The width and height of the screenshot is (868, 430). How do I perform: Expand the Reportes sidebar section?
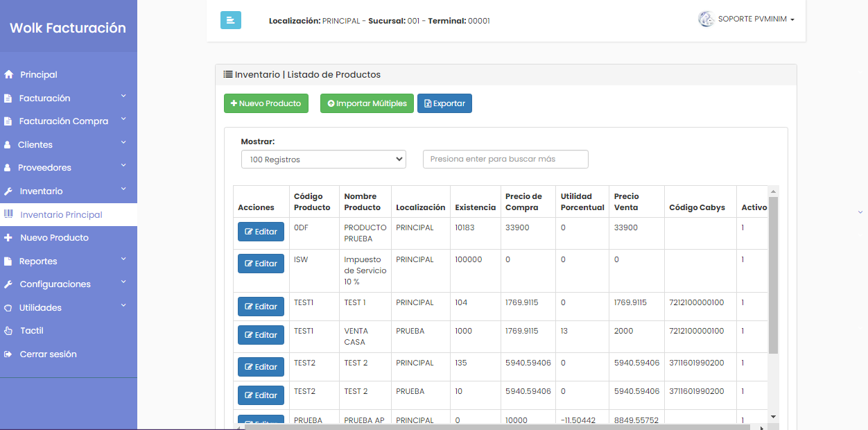[x=69, y=261]
